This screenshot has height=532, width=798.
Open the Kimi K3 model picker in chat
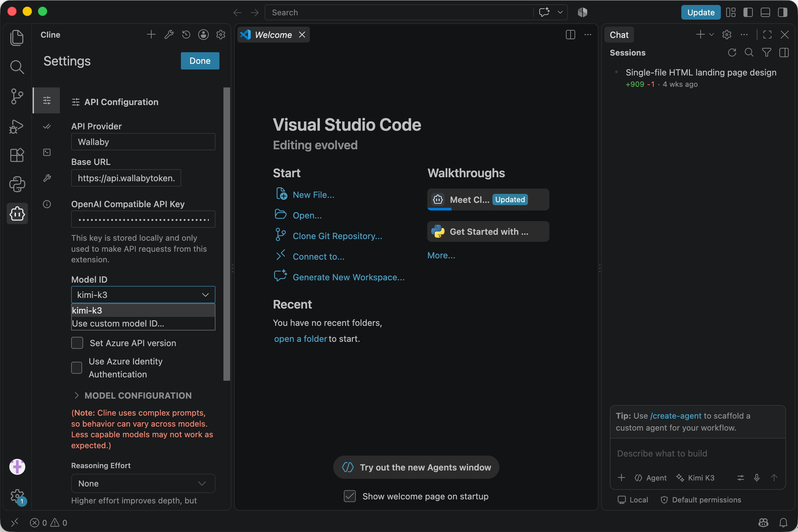pos(696,478)
